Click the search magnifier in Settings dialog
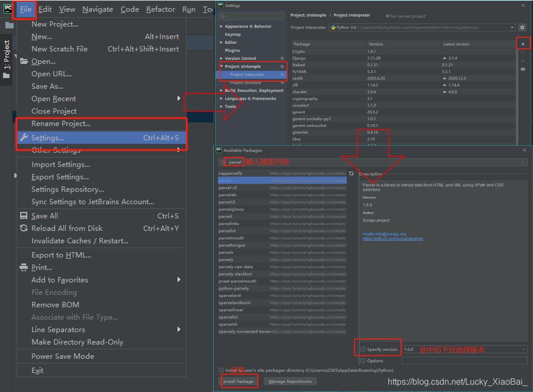 tap(222, 17)
